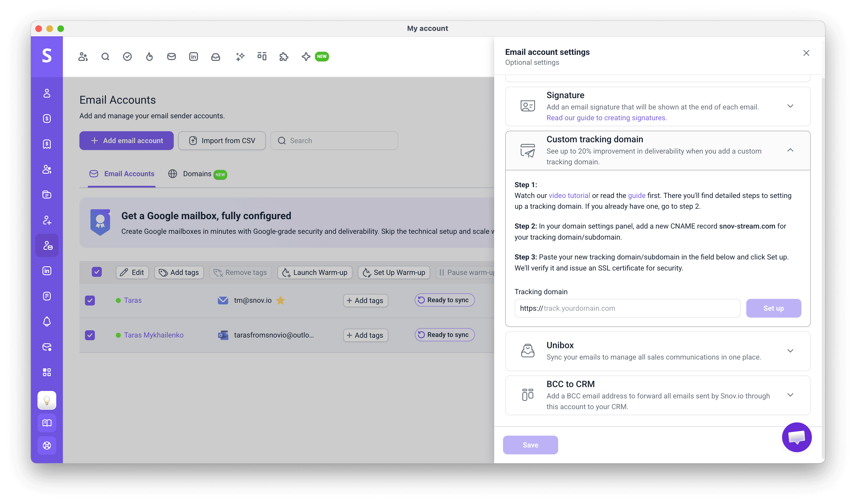Open the star icon marked NEW

coord(306,56)
